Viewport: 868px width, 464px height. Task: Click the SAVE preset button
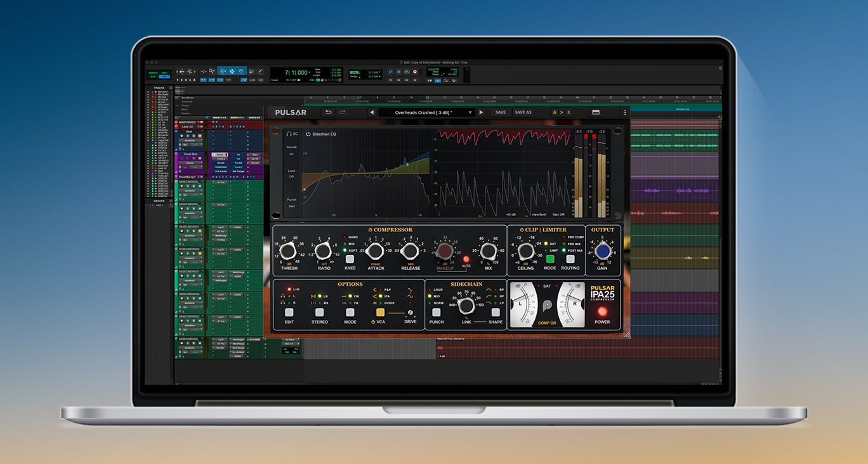pyautogui.click(x=501, y=112)
